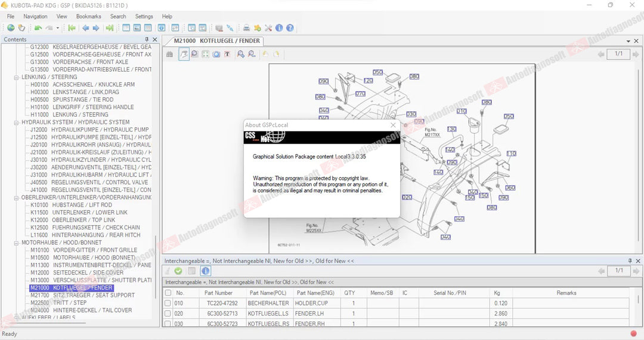Click the hand bookmark icon in the main toolbar
This screenshot has height=340, width=644.
tap(21, 28)
